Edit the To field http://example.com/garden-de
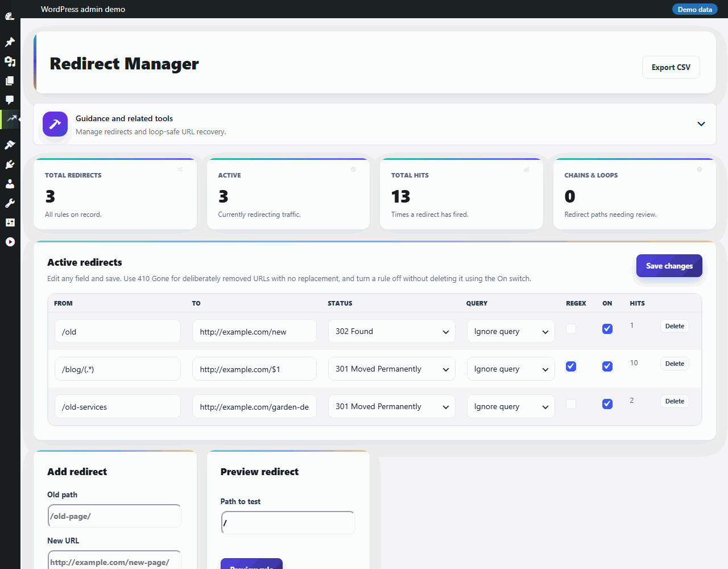Viewport: 728px width, 569px height. 254,406
